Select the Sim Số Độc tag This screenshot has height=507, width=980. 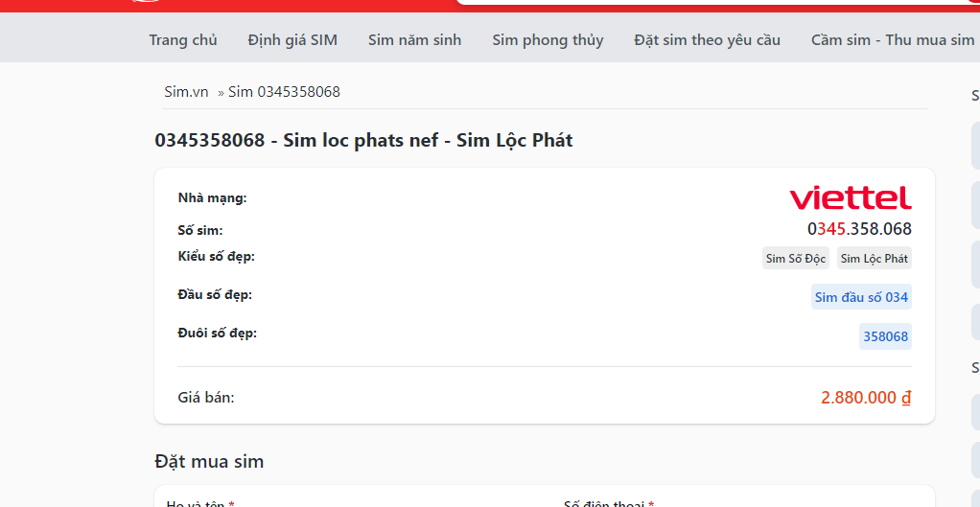pyautogui.click(x=796, y=259)
